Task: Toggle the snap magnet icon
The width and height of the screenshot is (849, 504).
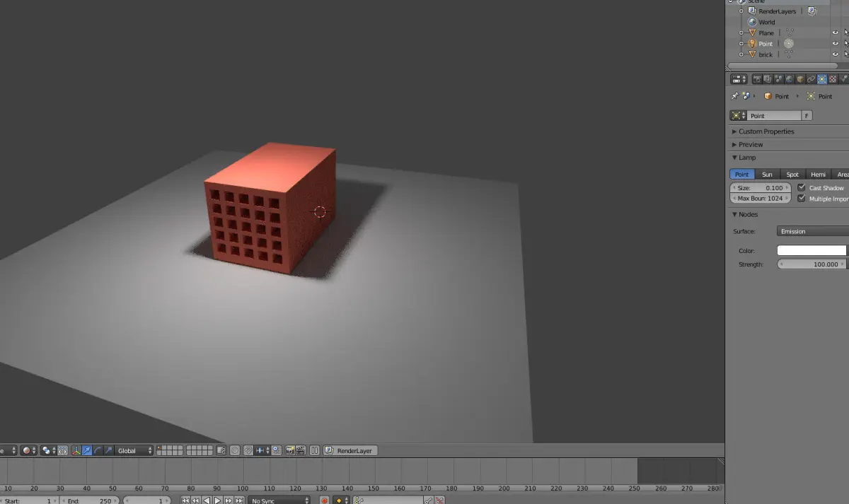Action: tap(248, 450)
